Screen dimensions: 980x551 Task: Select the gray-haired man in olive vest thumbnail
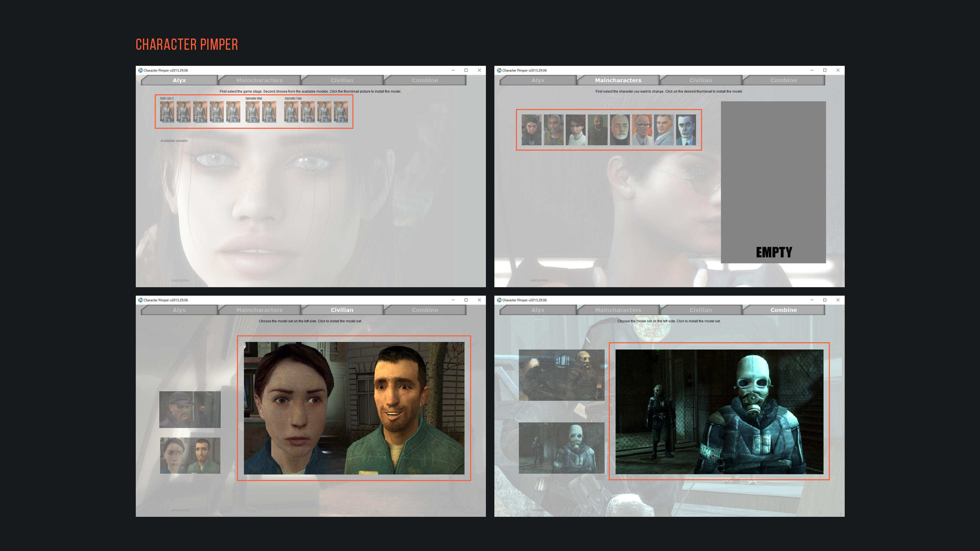[x=554, y=130]
